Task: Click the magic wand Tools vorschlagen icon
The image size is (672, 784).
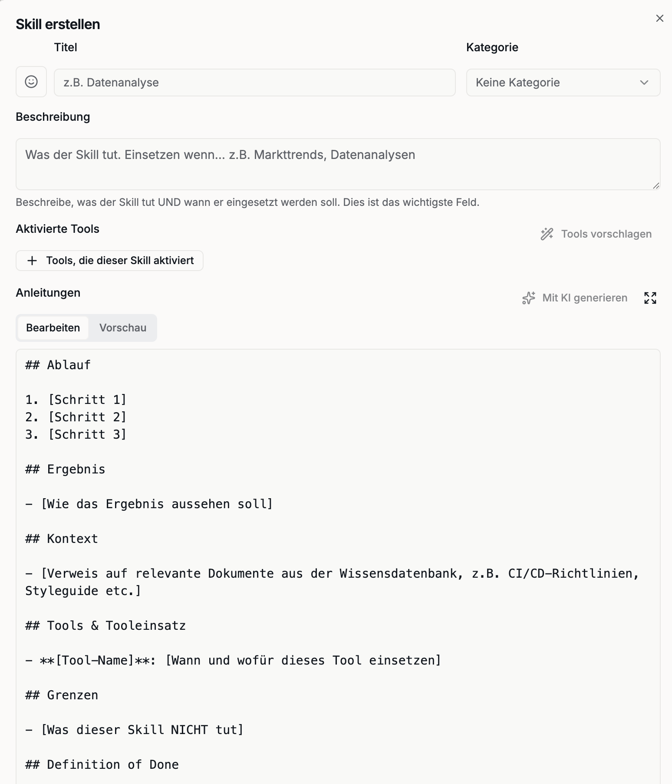Action: 547,234
